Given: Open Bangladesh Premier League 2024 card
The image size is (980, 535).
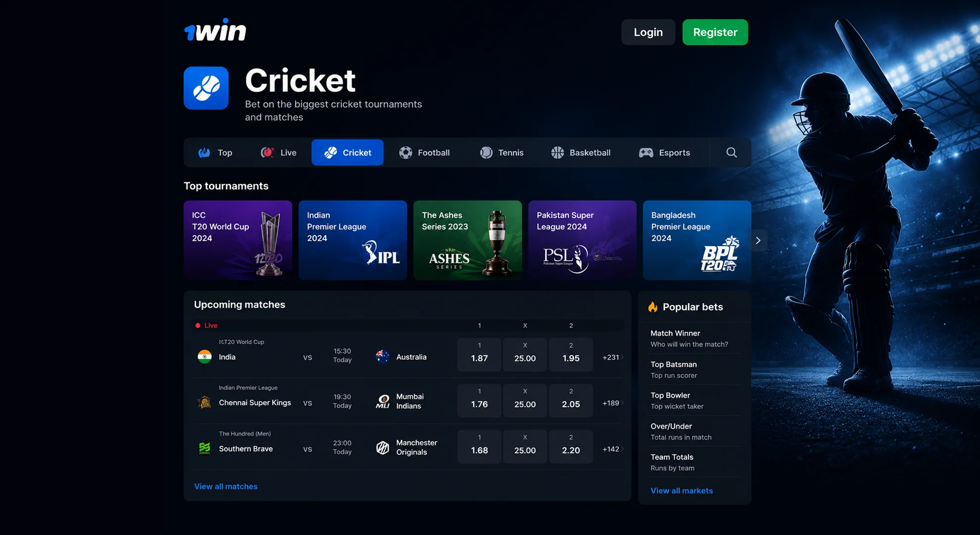Looking at the screenshot, I should coord(697,240).
